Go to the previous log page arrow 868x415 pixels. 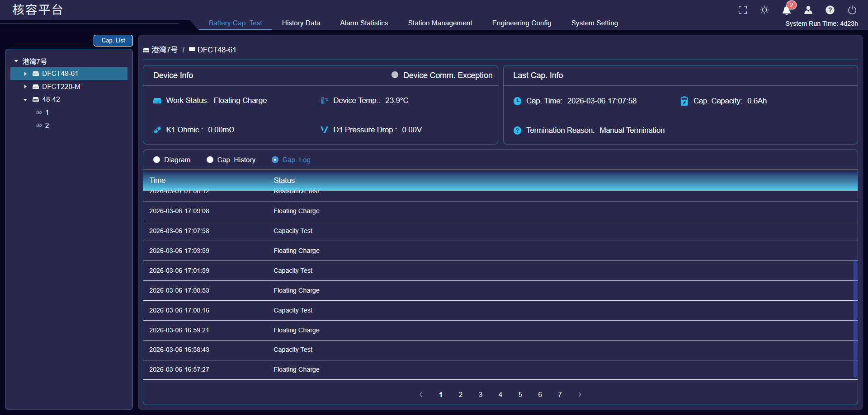point(421,395)
